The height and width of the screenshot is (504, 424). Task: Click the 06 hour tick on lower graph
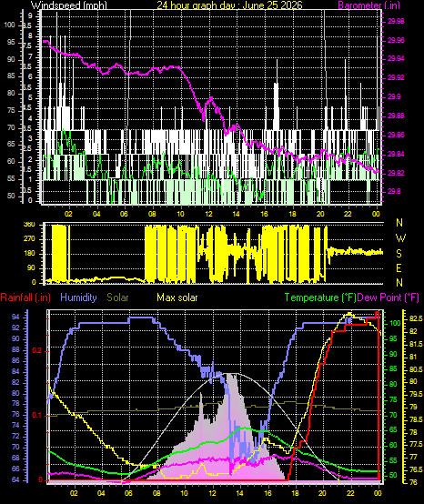point(129,493)
